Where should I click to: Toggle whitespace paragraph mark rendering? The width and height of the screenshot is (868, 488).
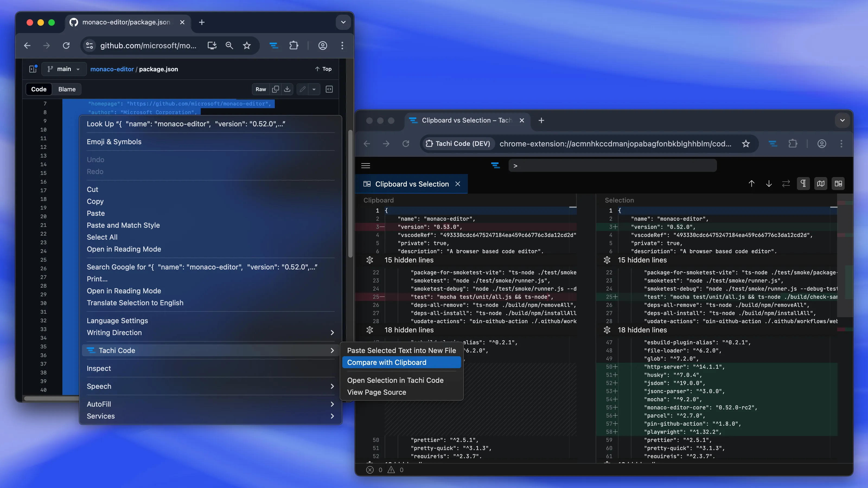coord(803,184)
